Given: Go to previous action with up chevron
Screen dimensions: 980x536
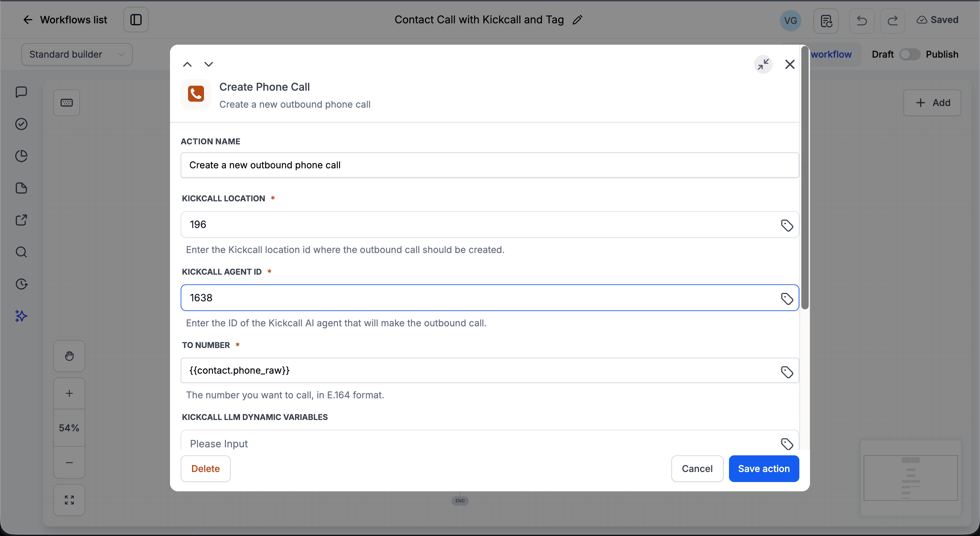Looking at the screenshot, I should tap(187, 64).
